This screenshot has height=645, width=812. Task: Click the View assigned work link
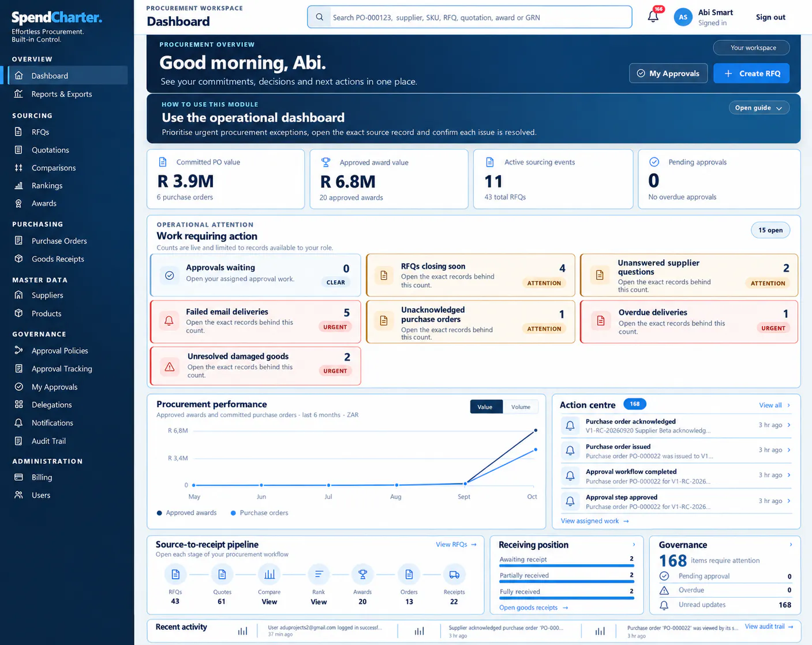click(x=594, y=521)
